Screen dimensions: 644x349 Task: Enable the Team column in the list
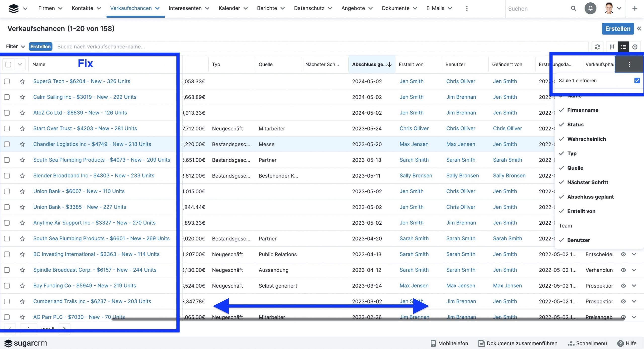[565, 226]
